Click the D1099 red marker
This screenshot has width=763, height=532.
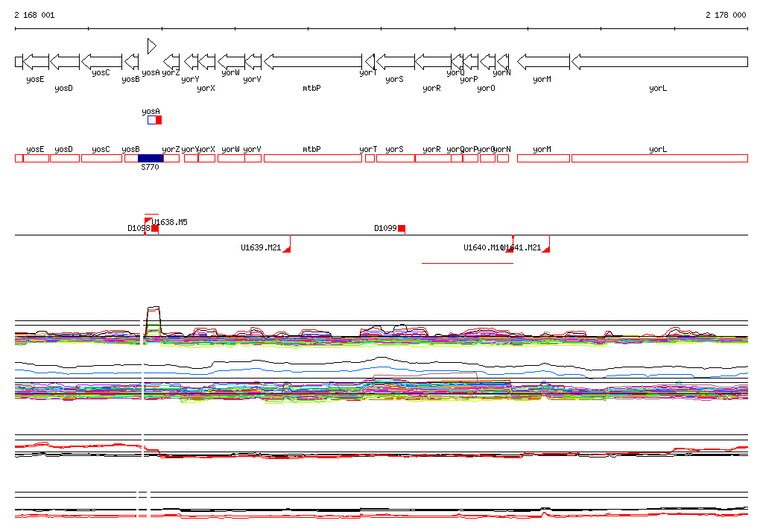click(401, 228)
